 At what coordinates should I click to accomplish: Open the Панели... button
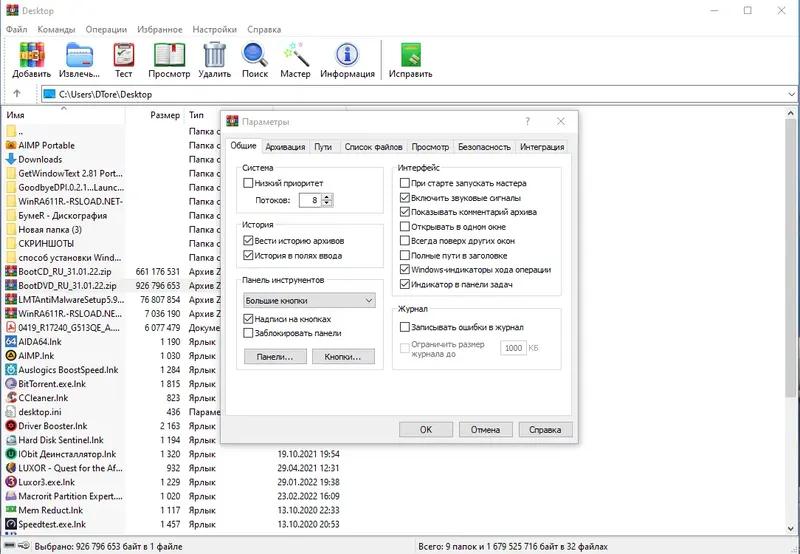click(x=275, y=357)
